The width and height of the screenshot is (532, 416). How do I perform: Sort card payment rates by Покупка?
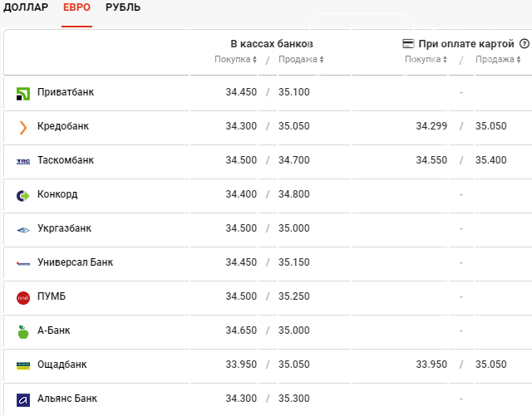coord(426,59)
